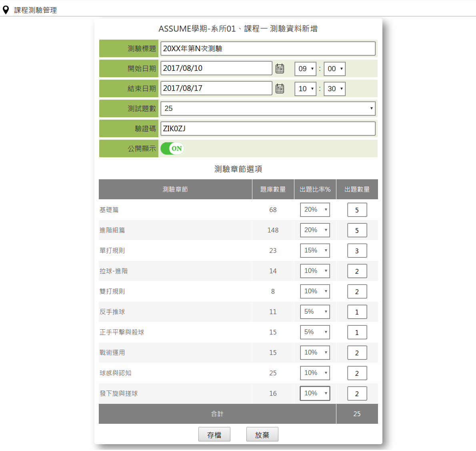The image size is (476, 451).
Task: Click the 球感與認知 chapter name
Action: (115, 373)
